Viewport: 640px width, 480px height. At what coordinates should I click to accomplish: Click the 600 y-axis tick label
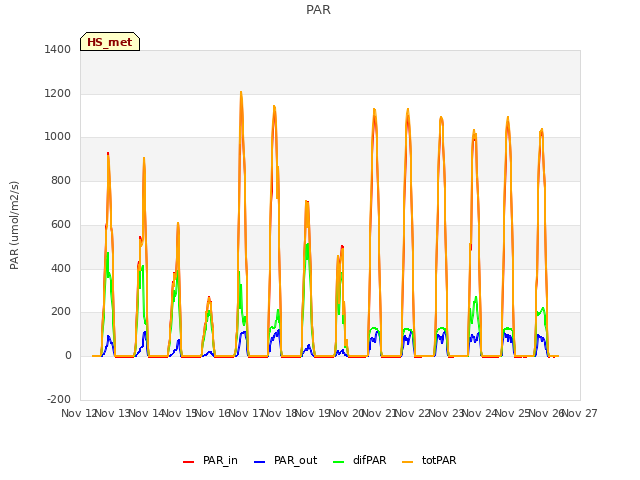click(x=61, y=224)
